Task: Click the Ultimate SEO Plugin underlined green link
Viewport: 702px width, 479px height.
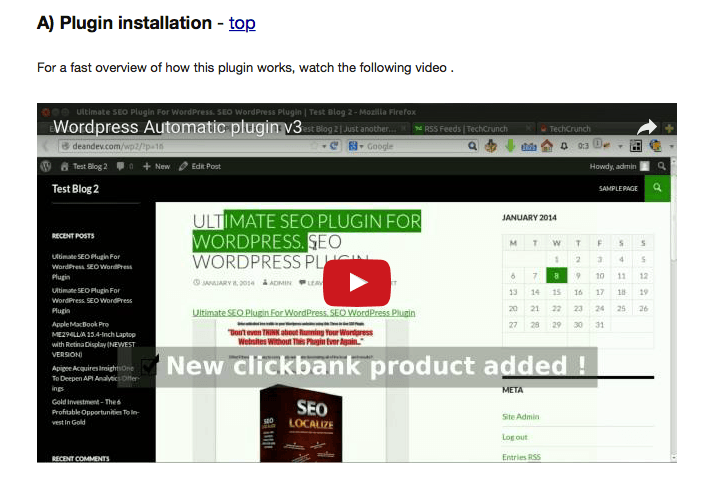Action: point(304,312)
